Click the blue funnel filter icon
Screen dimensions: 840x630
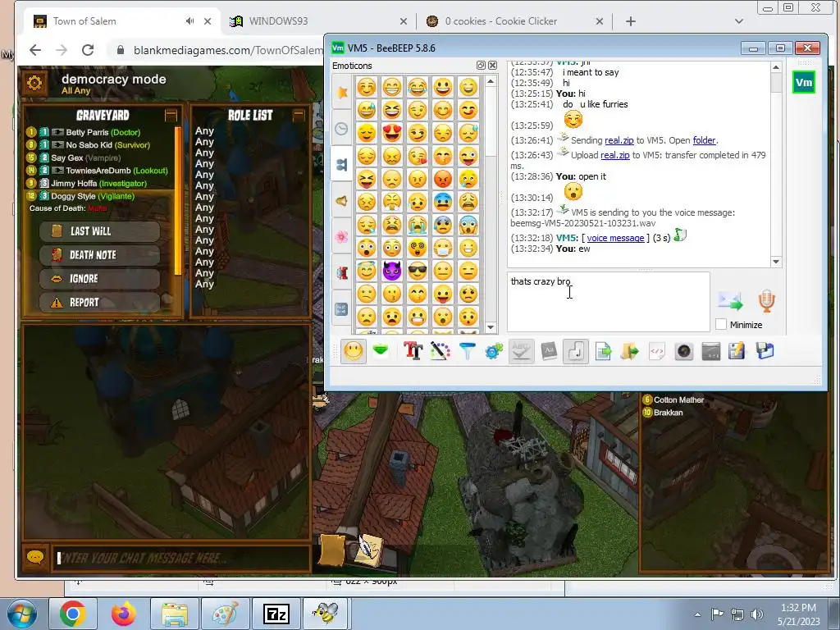click(x=467, y=351)
